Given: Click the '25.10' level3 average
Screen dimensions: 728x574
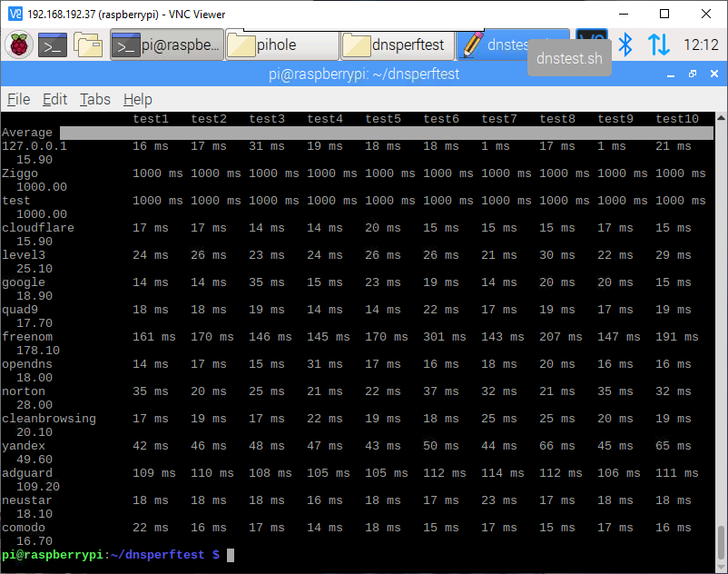Looking at the screenshot, I should pos(34,269).
